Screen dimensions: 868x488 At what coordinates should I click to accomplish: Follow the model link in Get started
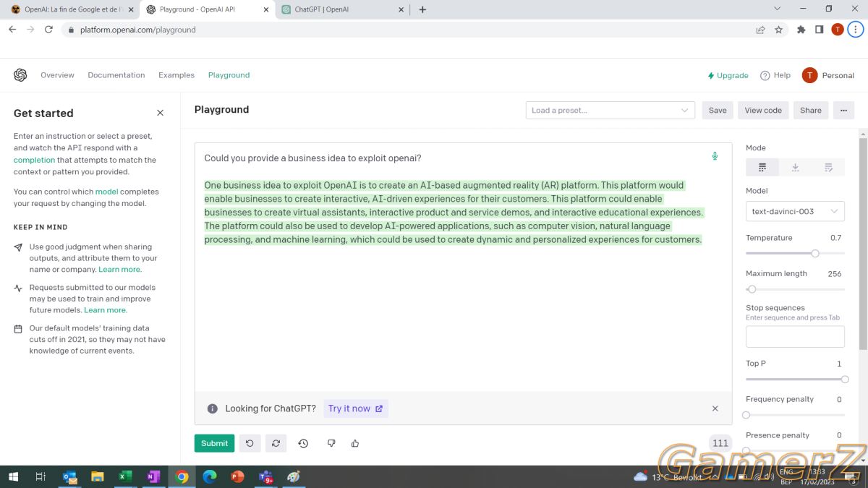pyautogui.click(x=106, y=192)
